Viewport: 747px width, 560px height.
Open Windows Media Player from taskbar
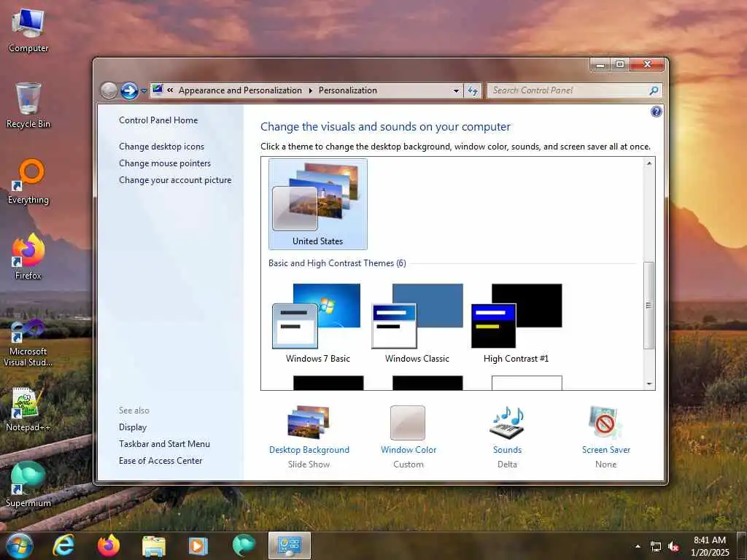pos(198,545)
